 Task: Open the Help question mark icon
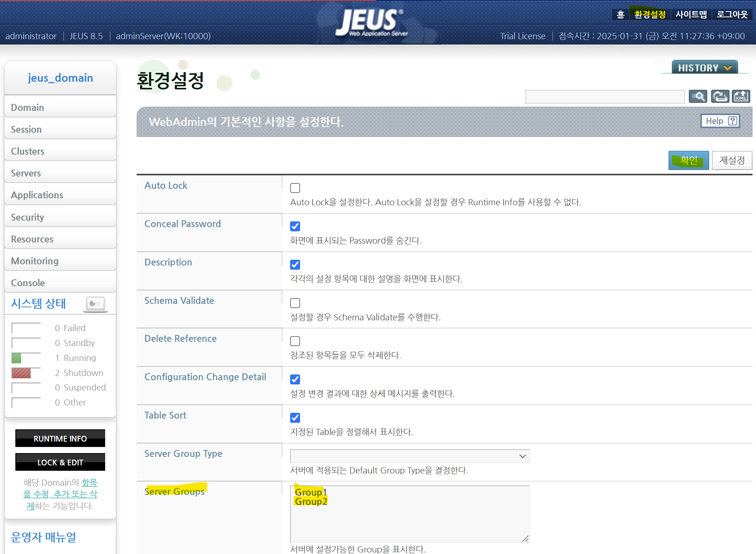733,121
